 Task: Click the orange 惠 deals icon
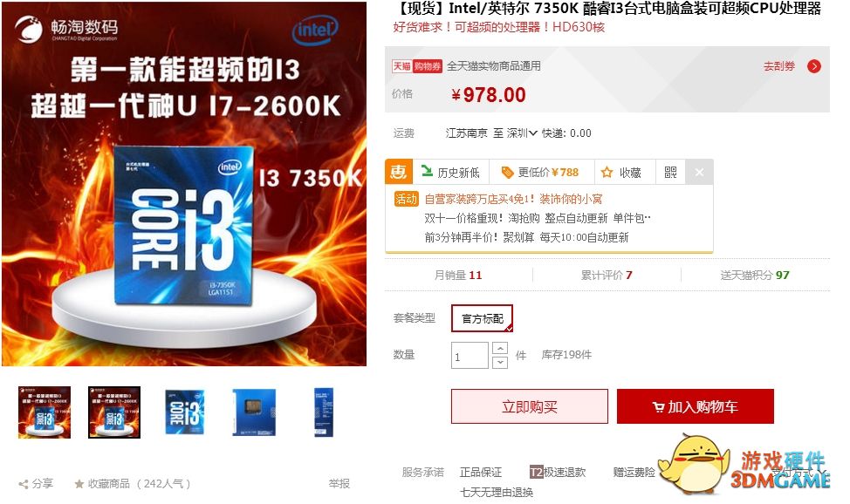[x=399, y=173]
